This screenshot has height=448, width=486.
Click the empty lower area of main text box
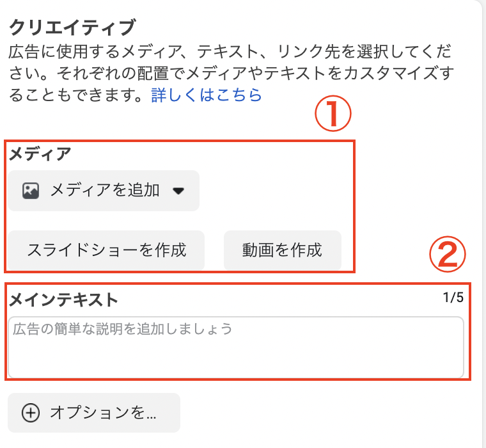[x=235, y=362]
